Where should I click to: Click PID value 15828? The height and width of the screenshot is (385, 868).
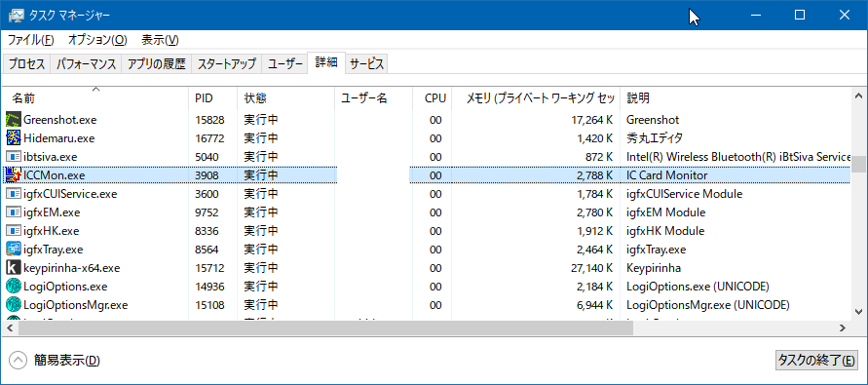tap(210, 119)
